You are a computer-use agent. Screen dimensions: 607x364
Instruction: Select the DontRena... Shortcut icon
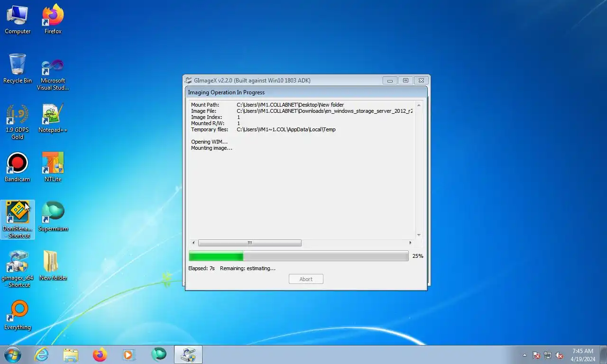click(18, 219)
